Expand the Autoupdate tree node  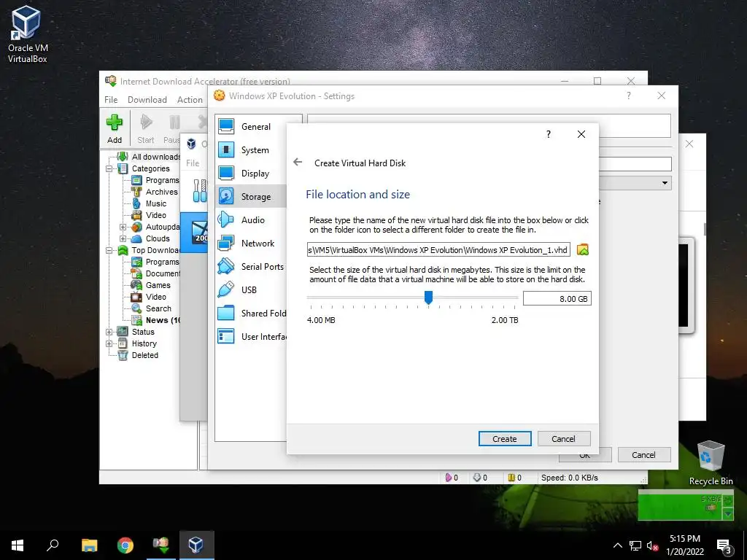[x=123, y=227]
